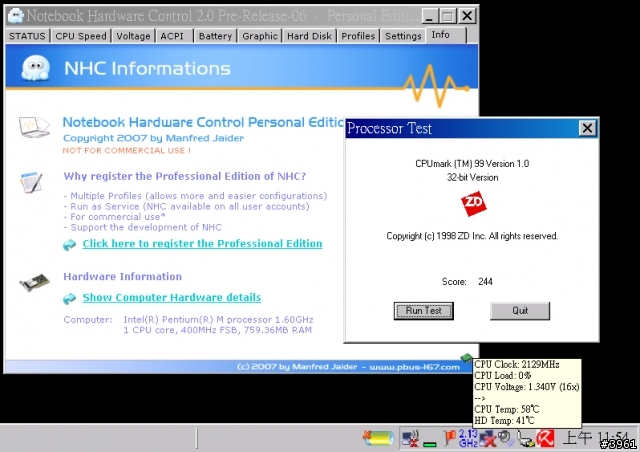The width and height of the screenshot is (640, 452).
Task: Click the NHC title bar ghost icon
Action: (x=16, y=16)
